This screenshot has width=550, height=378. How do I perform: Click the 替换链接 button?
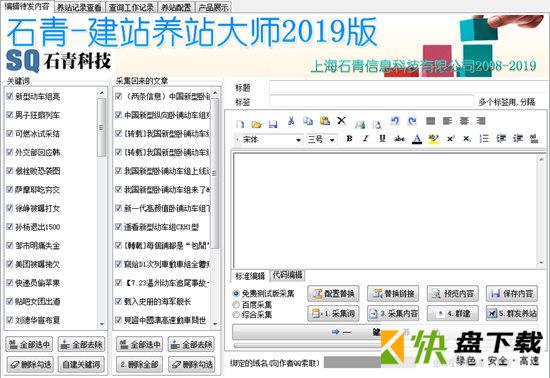(x=393, y=294)
